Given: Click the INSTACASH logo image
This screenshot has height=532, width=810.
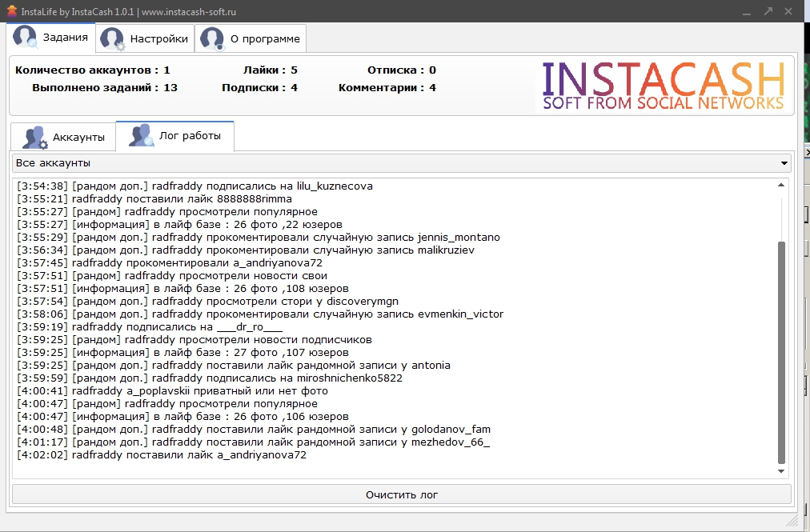Looking at the screenshot, I should 664,86.
